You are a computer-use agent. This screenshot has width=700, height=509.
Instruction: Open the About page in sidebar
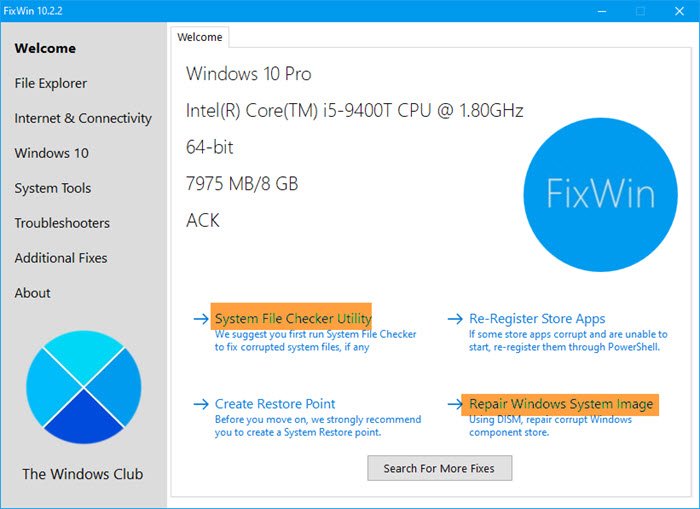[x=32, y=293]
